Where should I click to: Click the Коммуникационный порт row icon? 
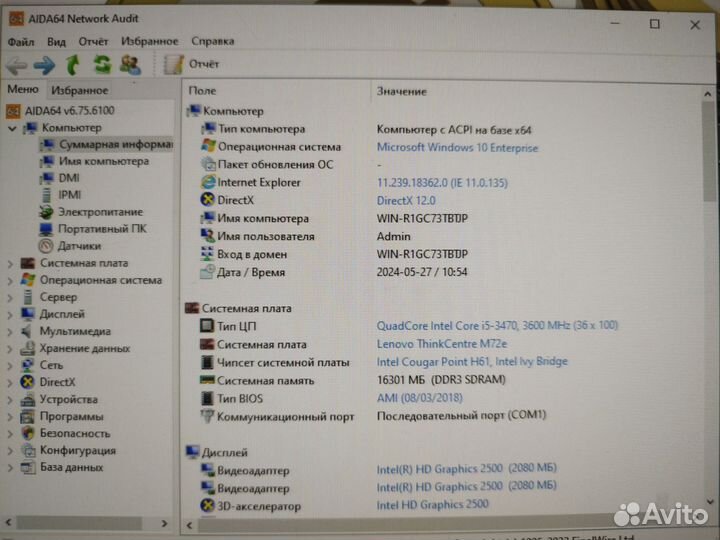(x=207, y=416)
